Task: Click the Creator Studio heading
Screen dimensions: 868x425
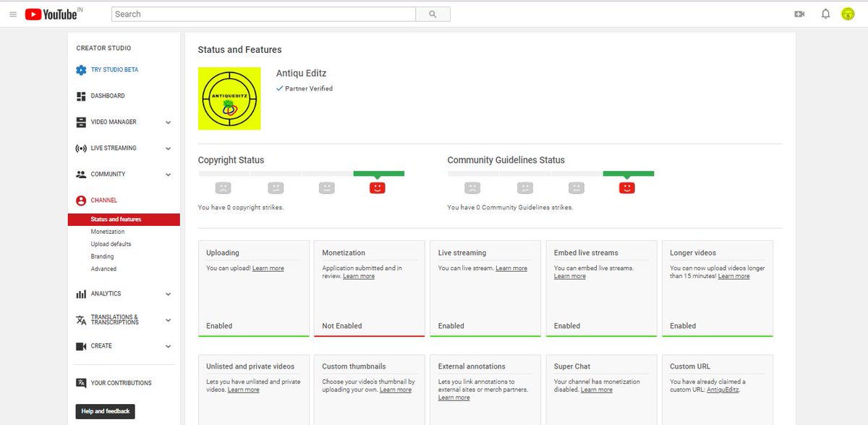Action: point(103,49)
